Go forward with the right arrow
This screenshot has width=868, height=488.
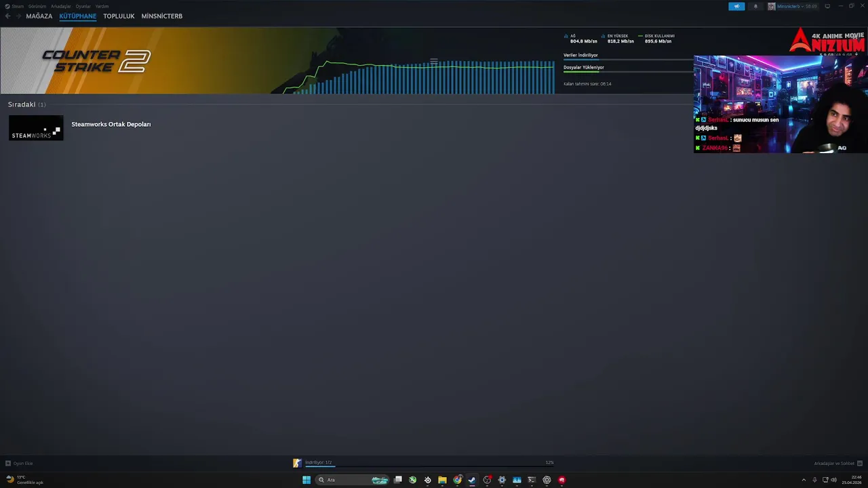point(18,16)
